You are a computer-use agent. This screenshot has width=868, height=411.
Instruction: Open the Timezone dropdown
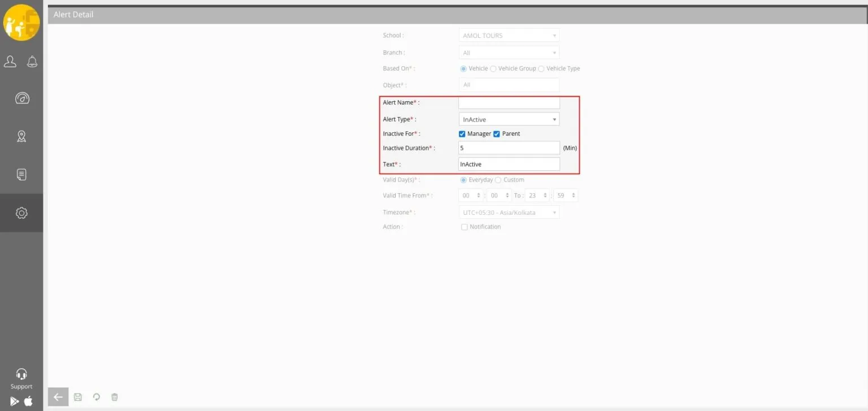point(509,213)
